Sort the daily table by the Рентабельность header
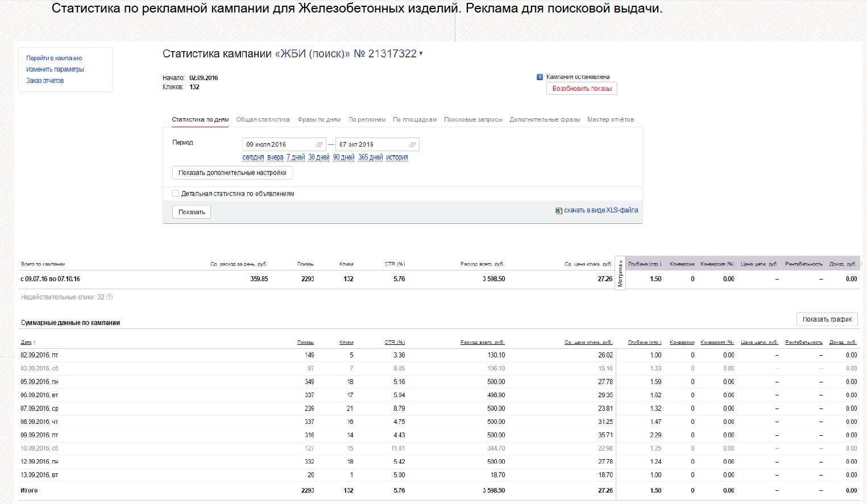Viewport: 867px width, 504px height. 804,343
